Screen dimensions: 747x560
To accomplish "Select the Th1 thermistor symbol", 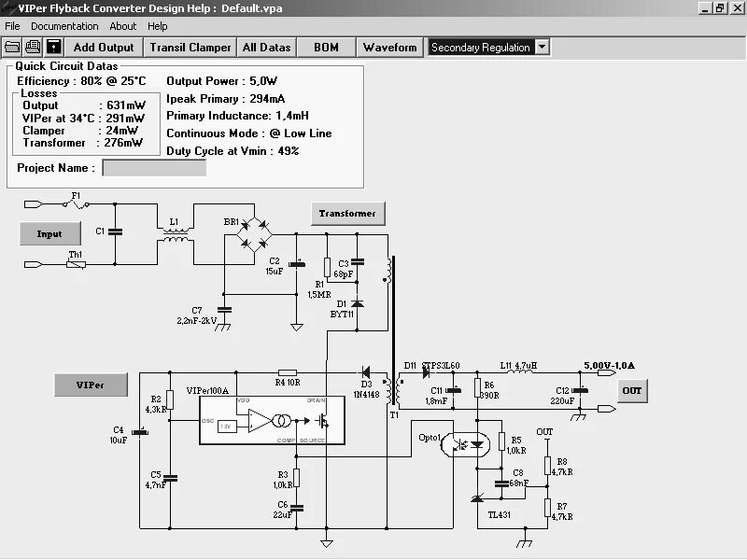I will (x=76, y=264).
